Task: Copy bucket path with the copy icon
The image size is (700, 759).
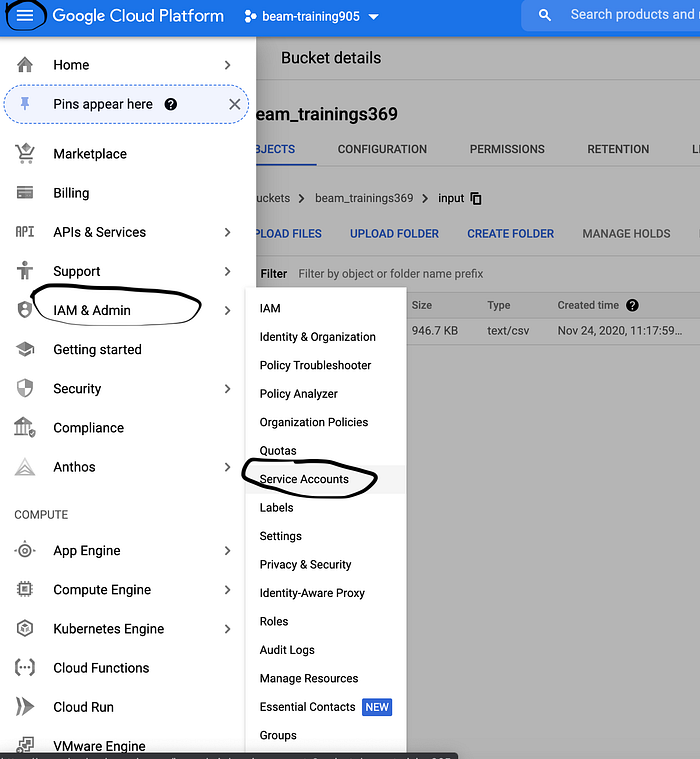Action: point(476,198)
